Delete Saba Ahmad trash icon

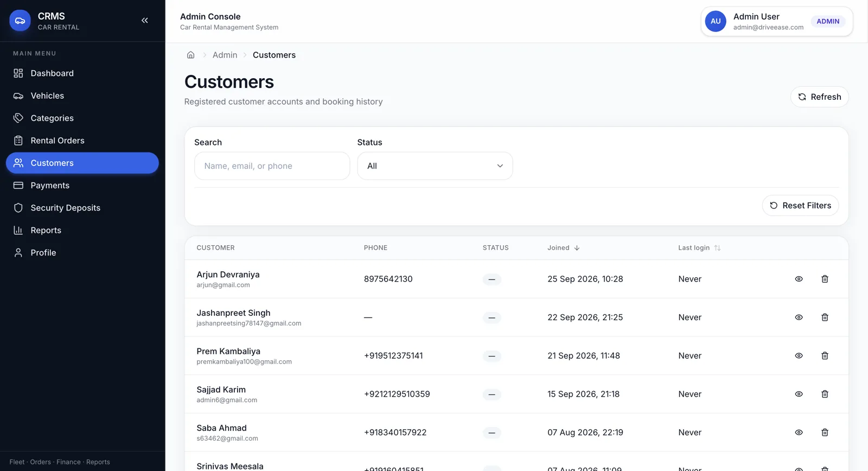click(x=825, y=432)
